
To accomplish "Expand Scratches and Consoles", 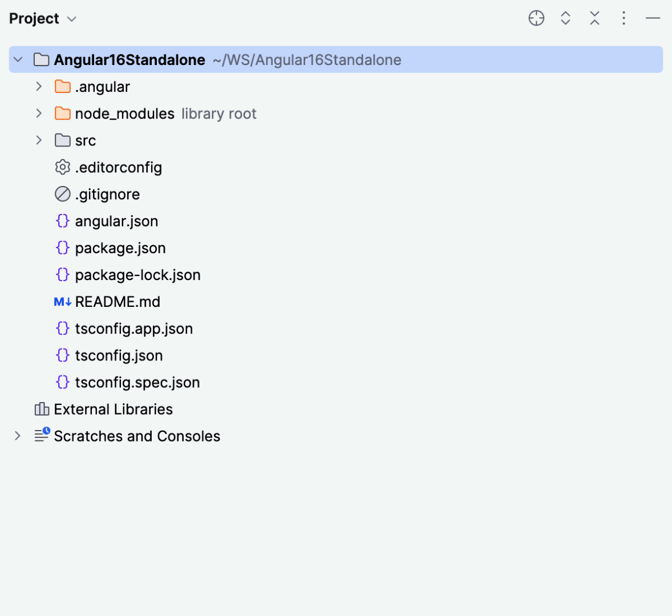I will (17, 435).
